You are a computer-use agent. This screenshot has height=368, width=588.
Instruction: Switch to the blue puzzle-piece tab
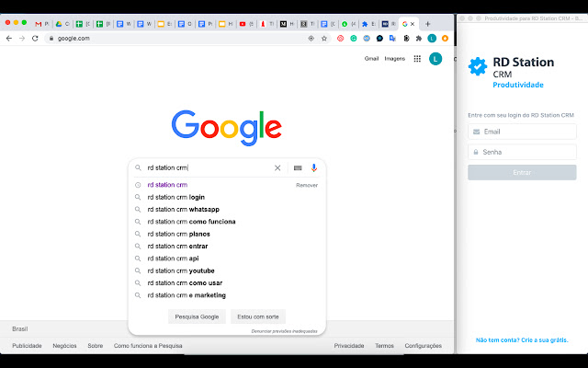pos(368,24)
